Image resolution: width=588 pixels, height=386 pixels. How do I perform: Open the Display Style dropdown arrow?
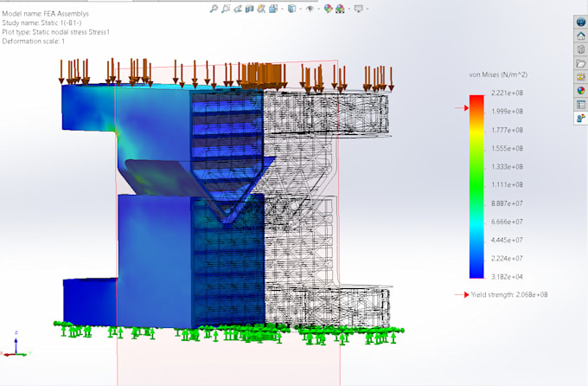click(x=300, y=9)
